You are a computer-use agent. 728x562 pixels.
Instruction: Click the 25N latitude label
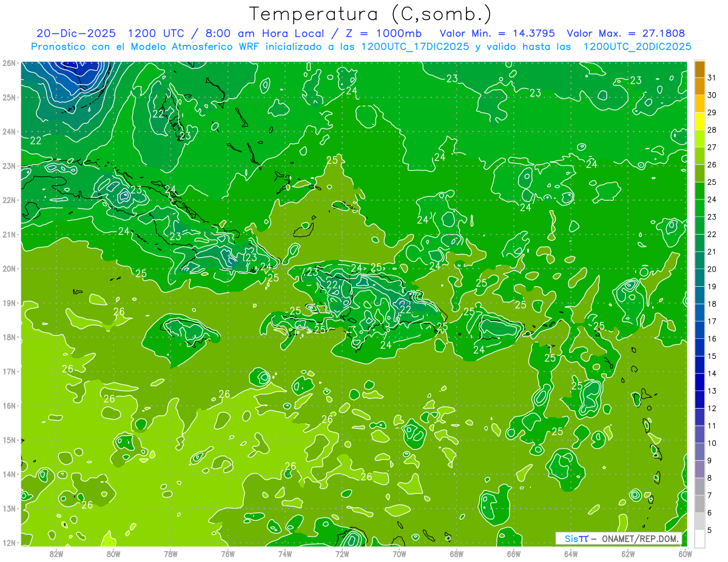[8, 97]
